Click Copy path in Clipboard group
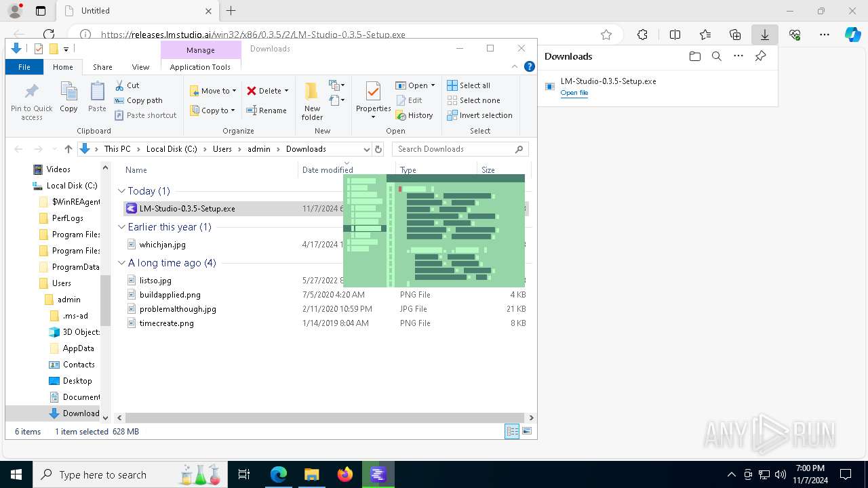Viewport: 868px width, 488px height. coord(139,100)
